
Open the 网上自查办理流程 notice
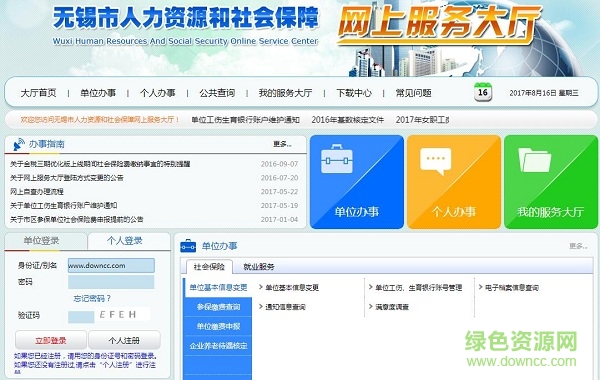37,191
